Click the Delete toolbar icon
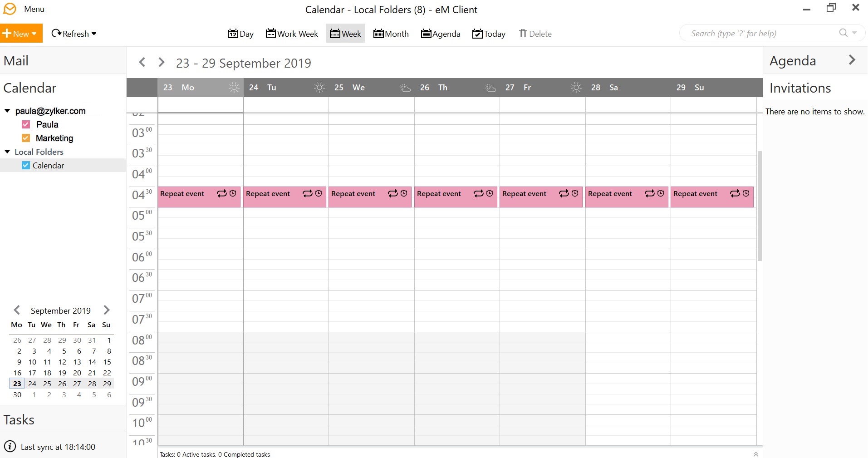The height and width of the screenshot is (458, 868). tap(523, 33)
